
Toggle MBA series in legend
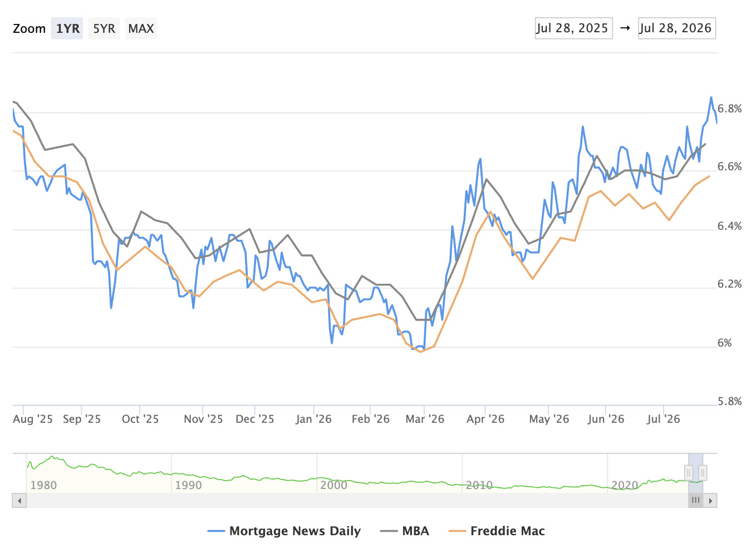click(x=405, y=531)
